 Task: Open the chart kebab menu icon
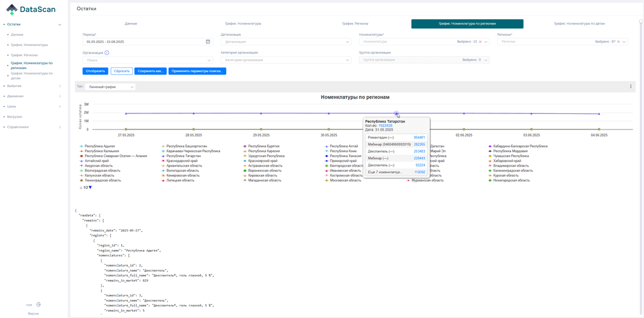631,87
